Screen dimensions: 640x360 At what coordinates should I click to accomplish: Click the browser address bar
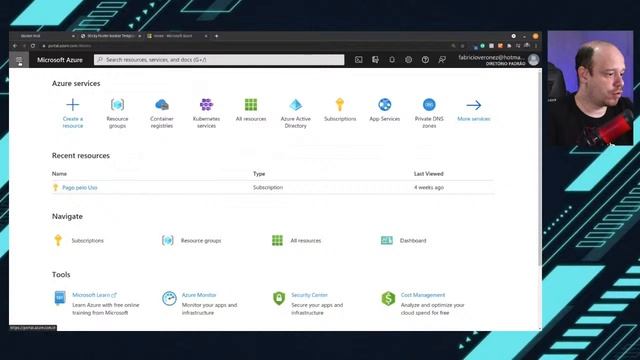[245, 46]
